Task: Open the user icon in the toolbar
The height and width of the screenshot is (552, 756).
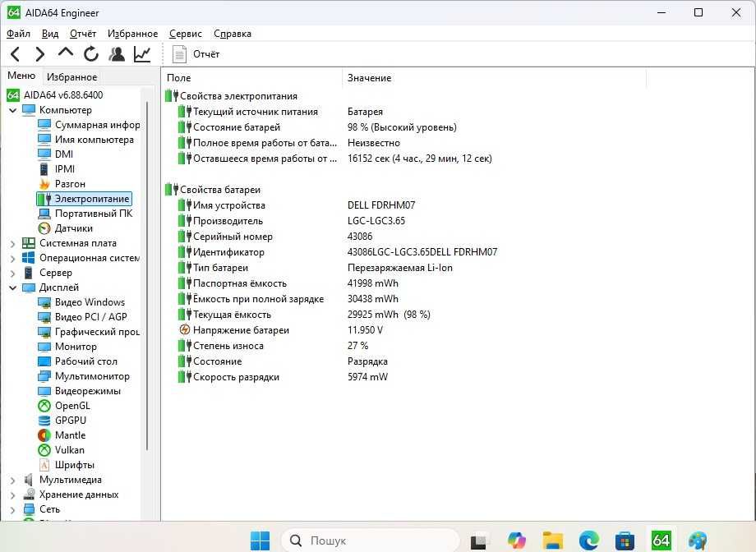Action: (116, 54)
